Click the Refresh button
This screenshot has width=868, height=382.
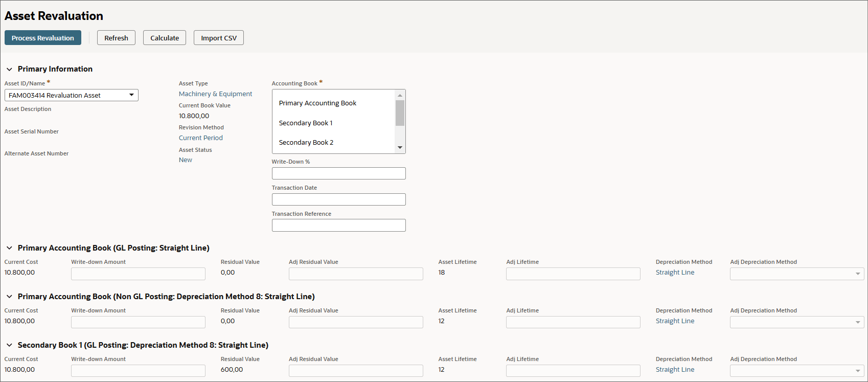(116, 38)
